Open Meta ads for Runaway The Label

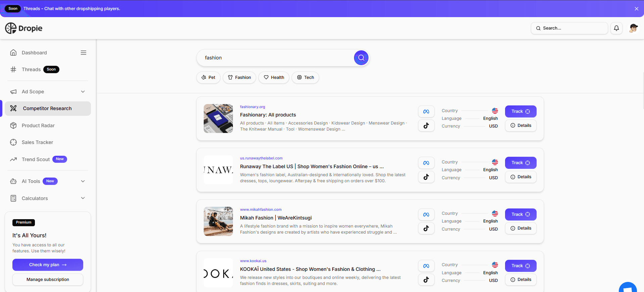coord(426,163)
